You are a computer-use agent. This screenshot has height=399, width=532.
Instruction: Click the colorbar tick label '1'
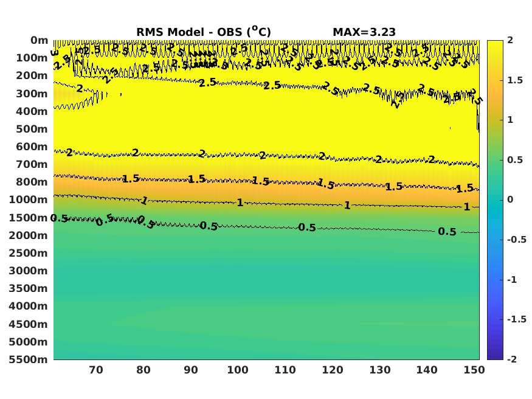point(510,120)
